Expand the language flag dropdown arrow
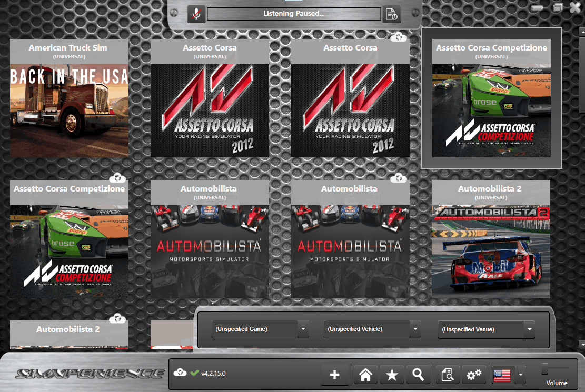The width and height of the screenshot is (585, 392). (x=520, y=375)
